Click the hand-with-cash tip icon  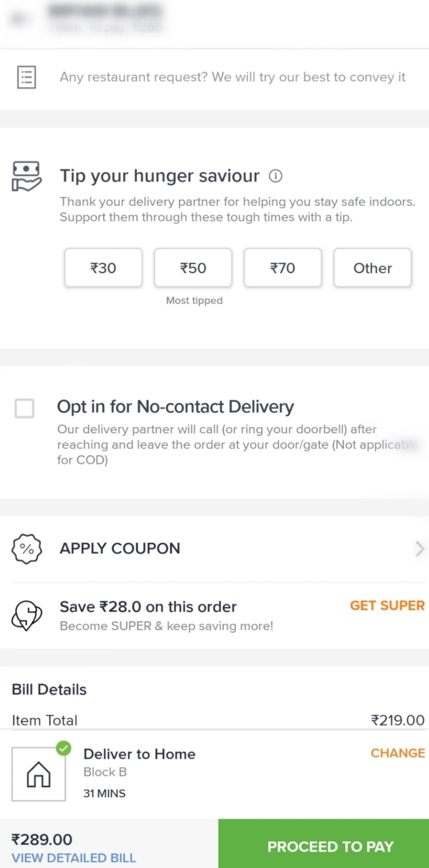(26, 176)
